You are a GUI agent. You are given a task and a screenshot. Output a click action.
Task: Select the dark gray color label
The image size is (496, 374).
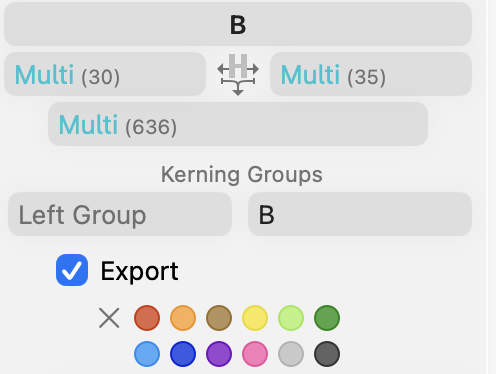click(x=327, y=354)
